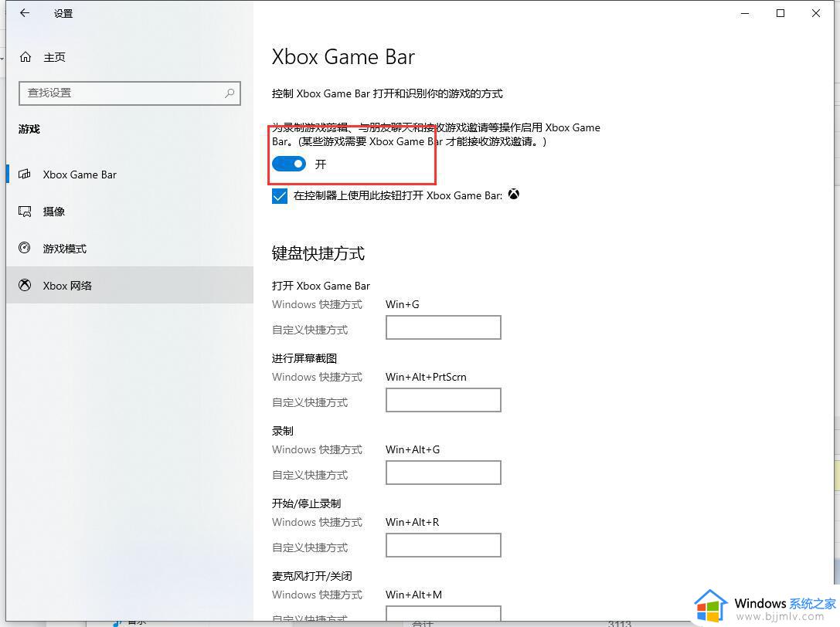Close the Settings window
This screenshot has width=840, height=627.
[x=816, y=13]
